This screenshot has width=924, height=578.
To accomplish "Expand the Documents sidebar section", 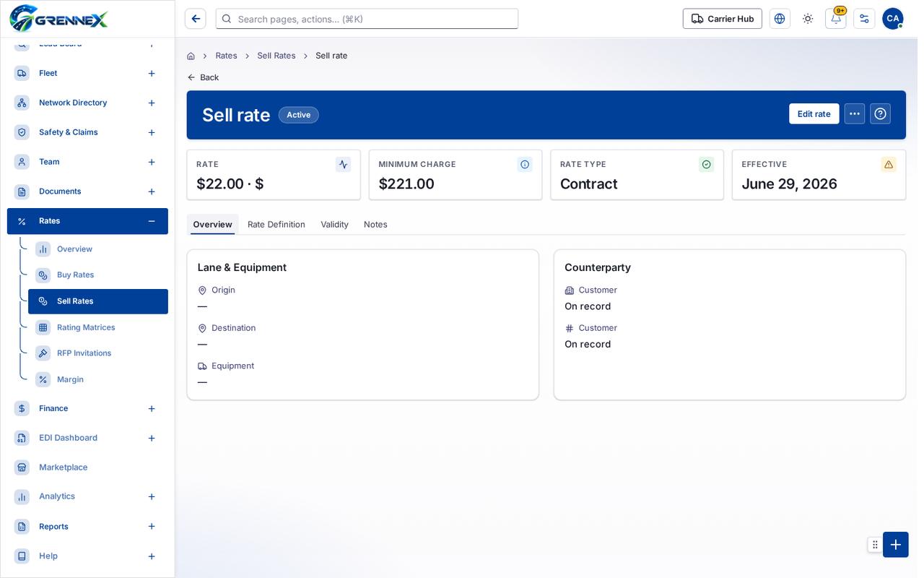I will click(152, 191).
